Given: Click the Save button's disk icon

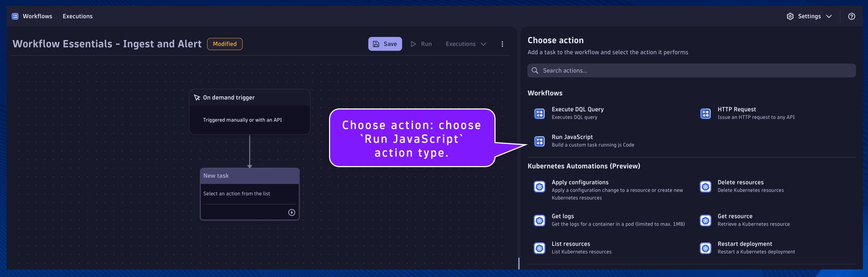Looking at the screenshot, I should (376, 44).
